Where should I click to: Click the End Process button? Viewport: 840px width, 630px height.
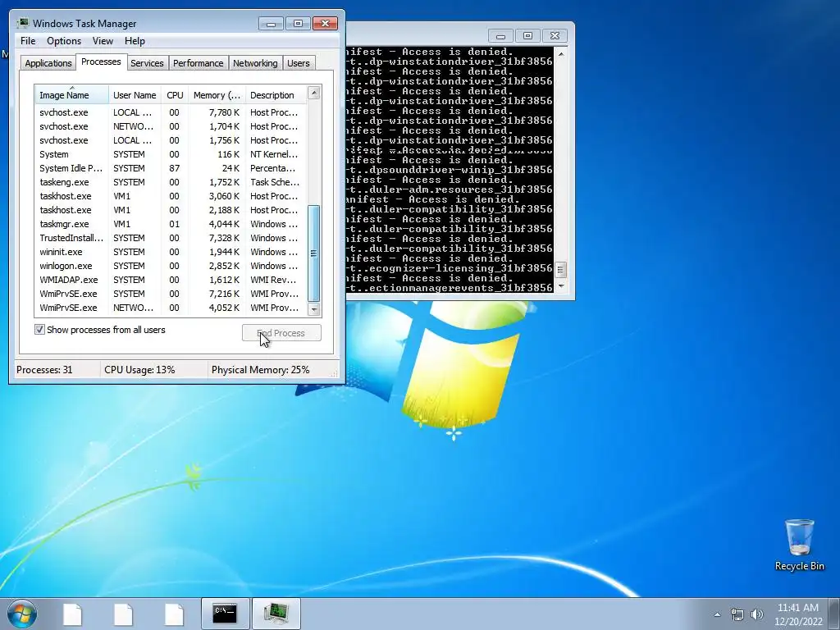click(x=281, y=333)
